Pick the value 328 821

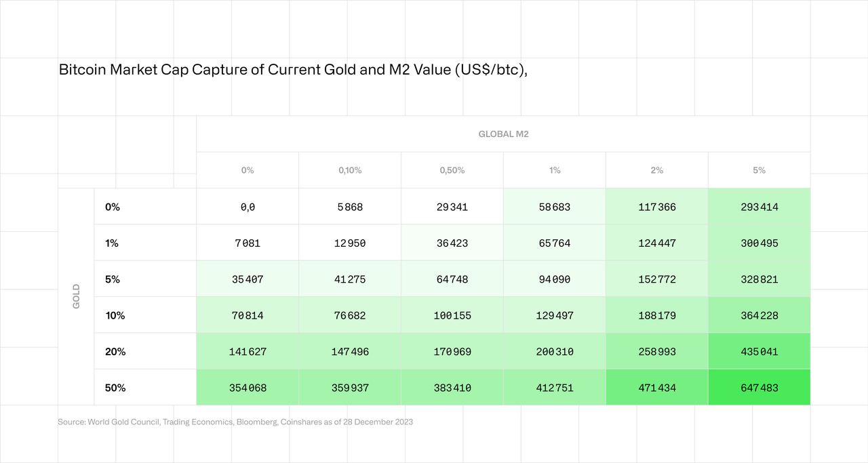[759, 279]
